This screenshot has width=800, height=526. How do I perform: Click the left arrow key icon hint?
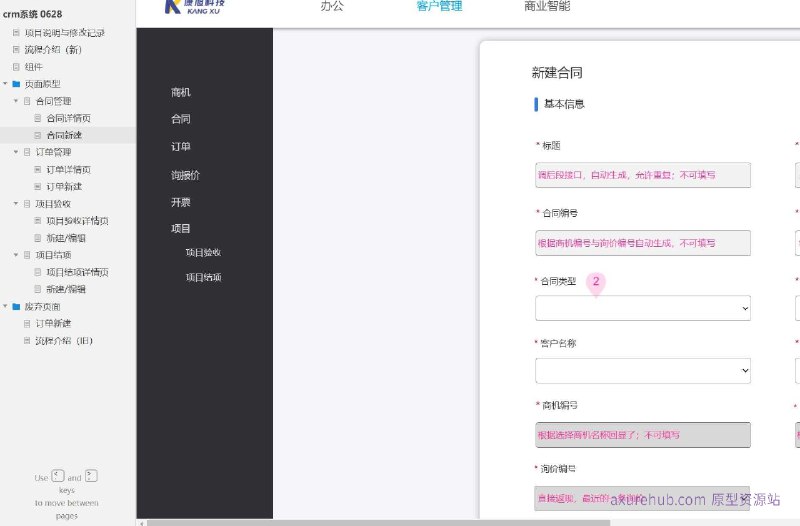click(58, 476)
